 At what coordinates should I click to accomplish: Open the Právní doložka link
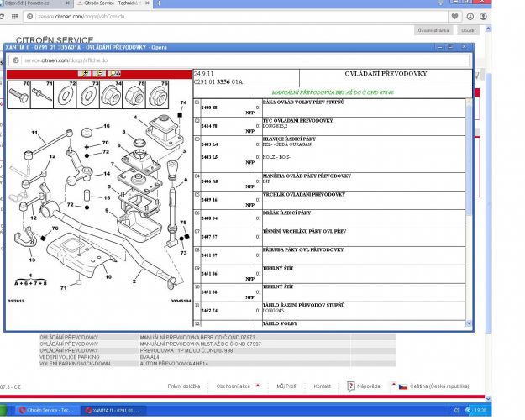click(x=184, y=386)
